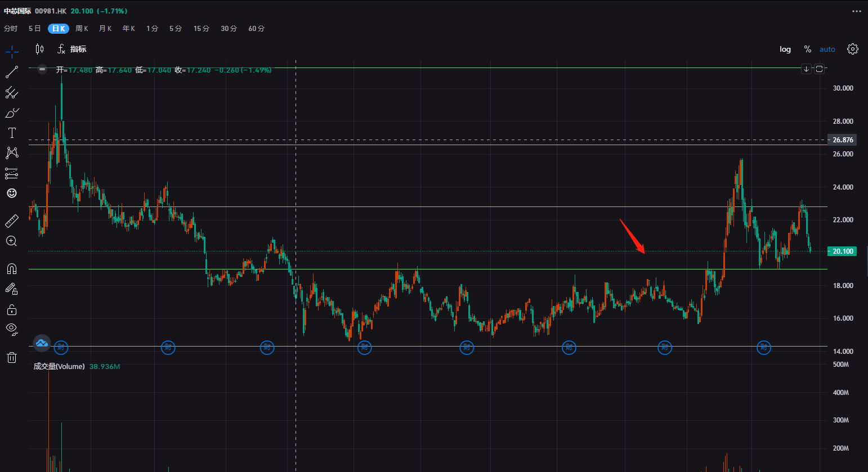Toggle log scale on price axis
The image size is (868, 472).
point(785,50)
